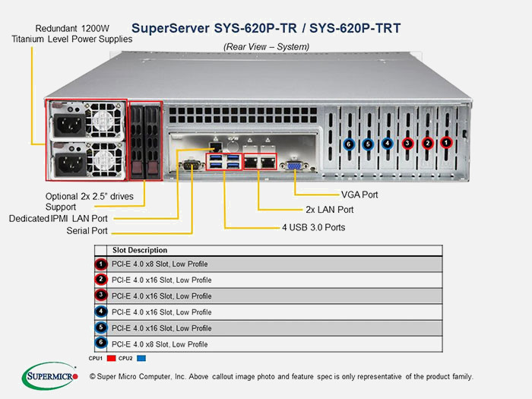This screenshot has height=399, width=532.
Task: Click the 'CPU2' legend label
Action: tap(125, 358)
